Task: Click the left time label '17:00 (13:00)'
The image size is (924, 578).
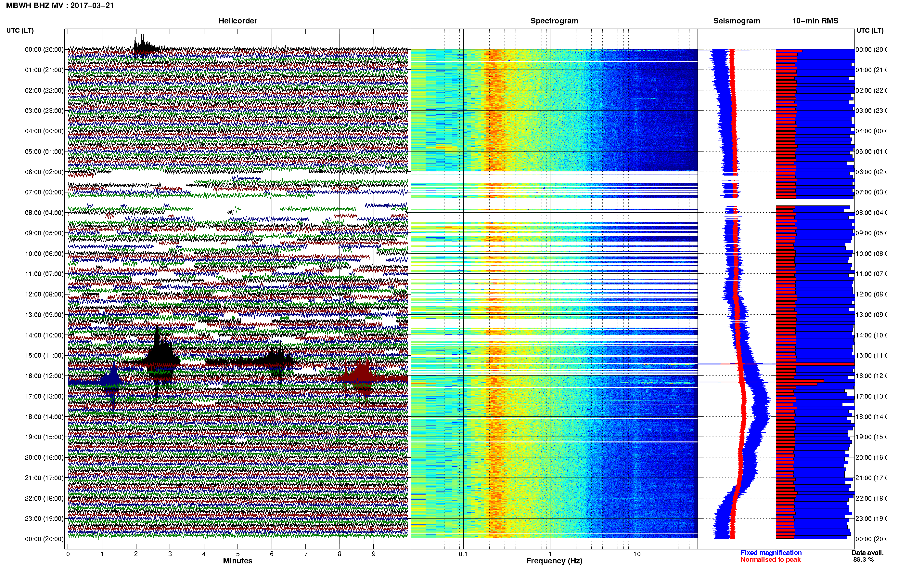Action: 44,396
